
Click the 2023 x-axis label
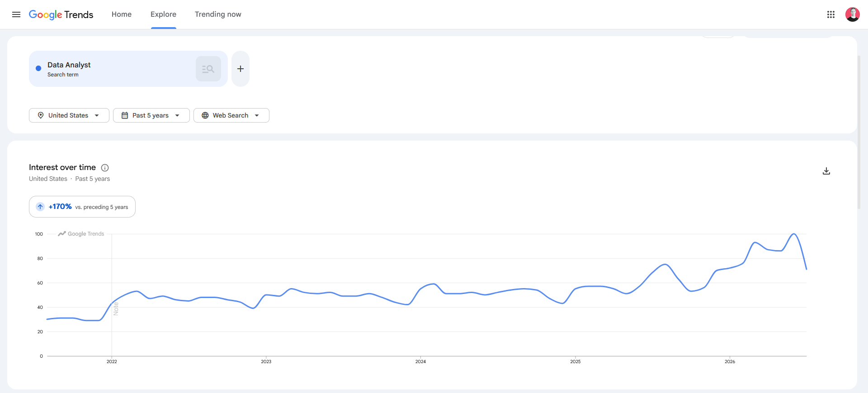click(x=266, y=361)
